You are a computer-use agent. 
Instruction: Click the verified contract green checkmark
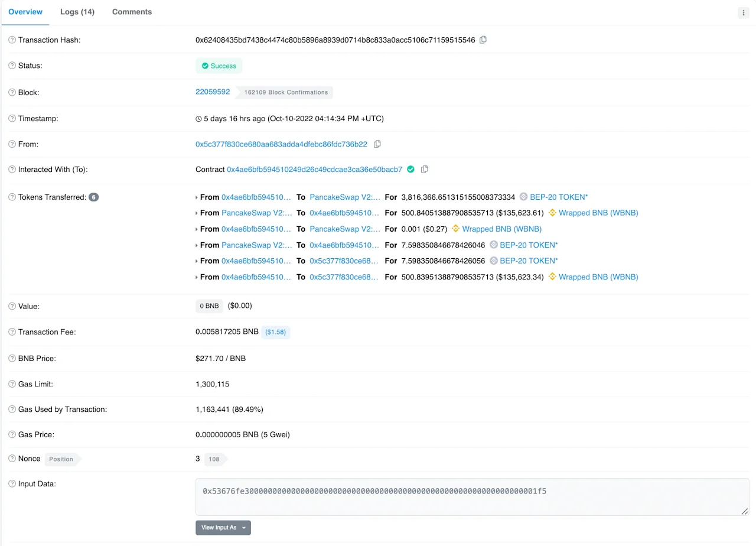click(410, 169)
